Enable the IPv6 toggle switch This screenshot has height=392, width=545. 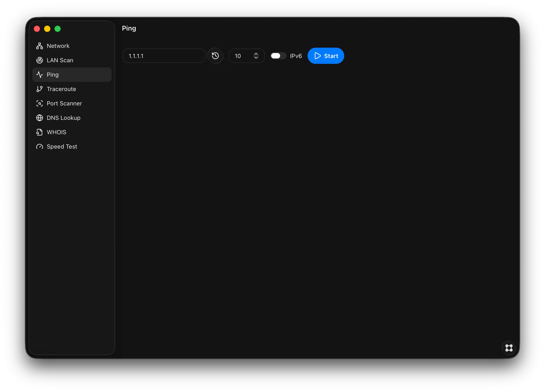click(x=278, y=56)
